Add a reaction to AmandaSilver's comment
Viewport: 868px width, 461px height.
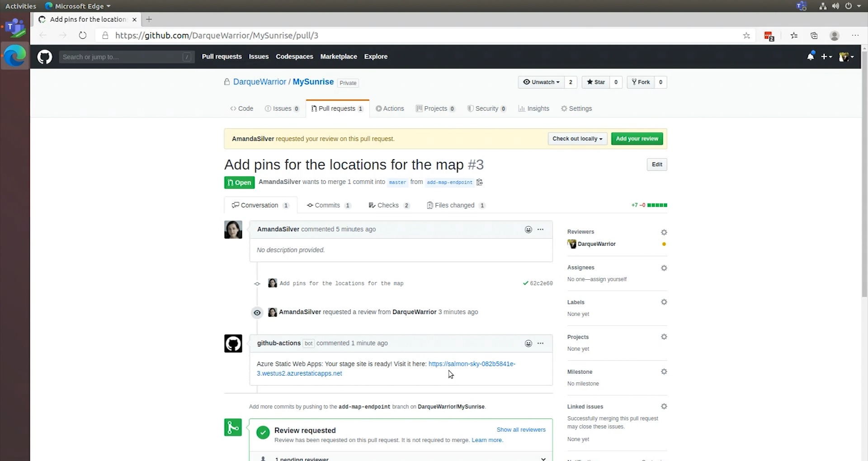coord(528,230)
